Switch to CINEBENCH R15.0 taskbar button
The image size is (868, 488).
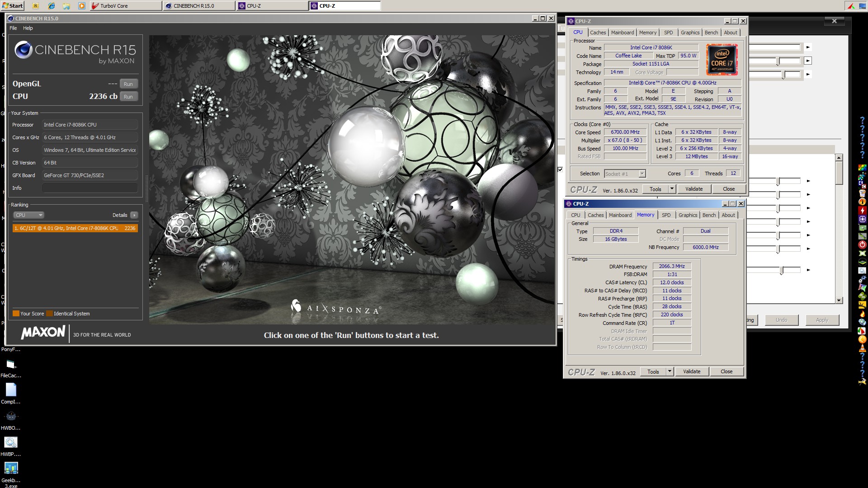coord(199,6)
